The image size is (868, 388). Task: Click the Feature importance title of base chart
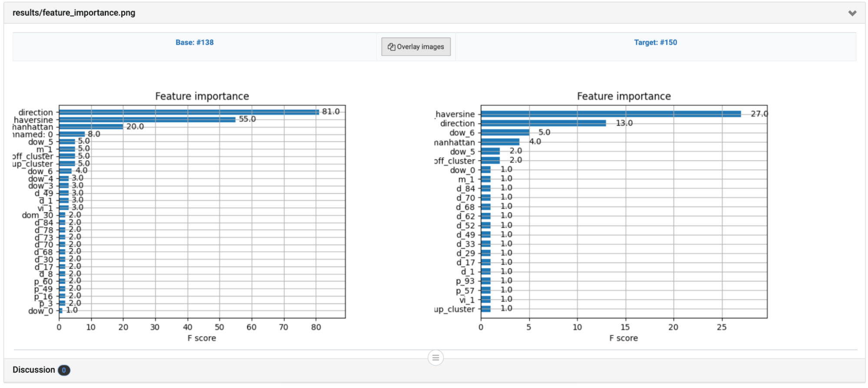(202, 96)
